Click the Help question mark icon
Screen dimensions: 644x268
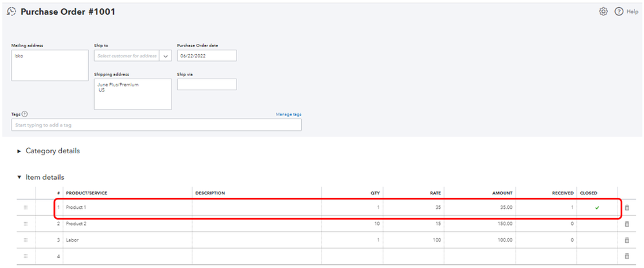pyautogui.click(x=618, y=12)
